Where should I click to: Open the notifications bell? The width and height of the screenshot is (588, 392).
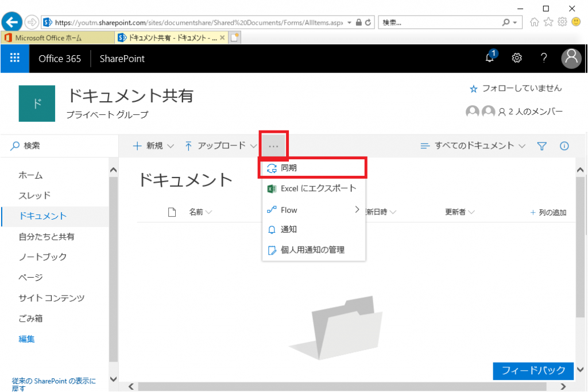[x=489, y=58]
